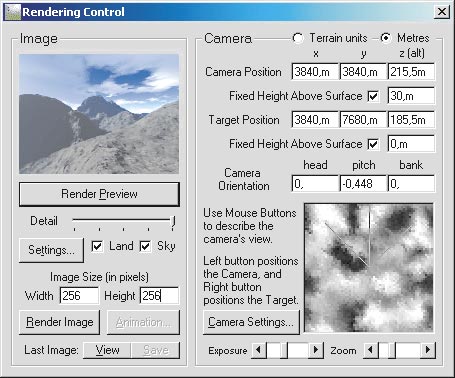The image size is (455, 378).
Task: Select the Metres radio button
Action: pos(386,38)
